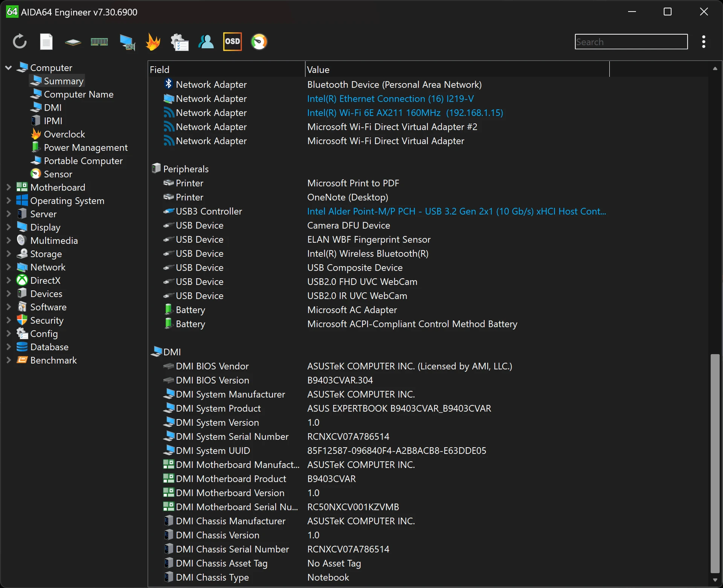This screenshot has height=588, width=723.
Task: Open Intel Wi-Fi 6E AX211 link
Action: click(405, 113)
